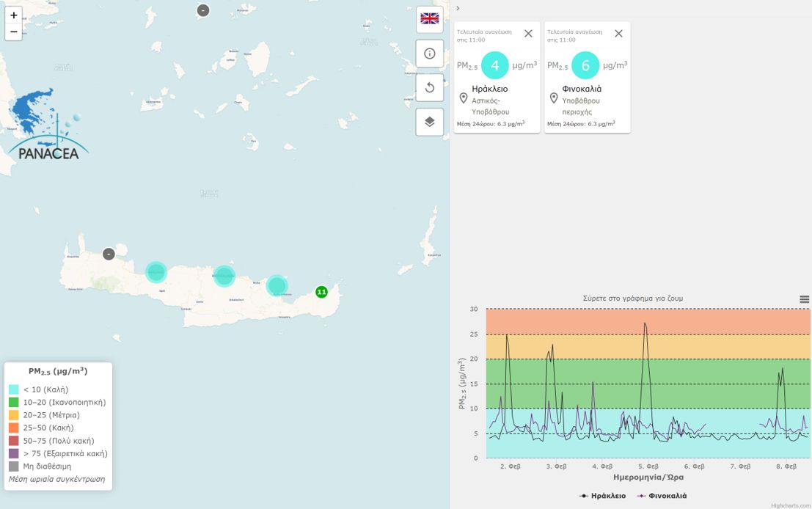This screenshot has width=812, height=509.
Task: Zoom in on the map
Action: pyautogui.click(x=13, y=15)
